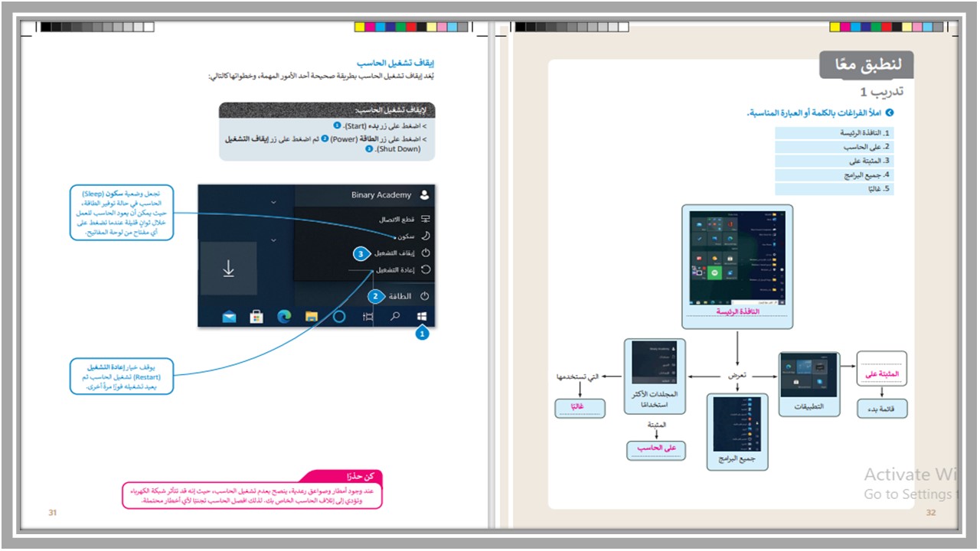
Task: Click the Cortana circle icon
Action: pyautogui.click(x=341, y=316)
